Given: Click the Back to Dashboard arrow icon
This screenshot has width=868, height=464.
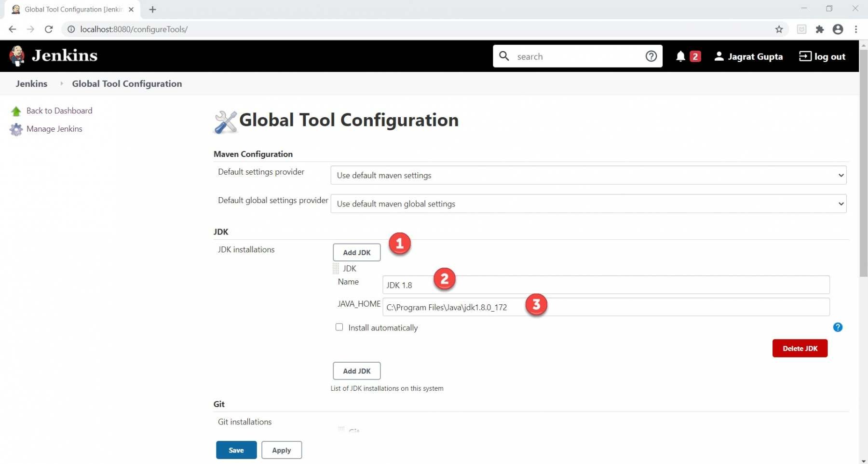Looking at the screenshot, I should (16, 110).
